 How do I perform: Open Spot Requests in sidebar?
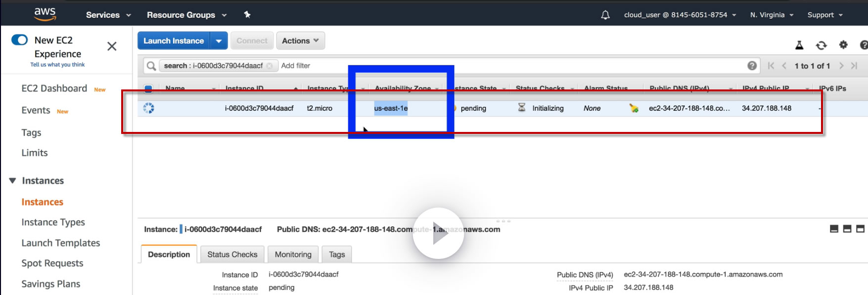click(52, 263)
